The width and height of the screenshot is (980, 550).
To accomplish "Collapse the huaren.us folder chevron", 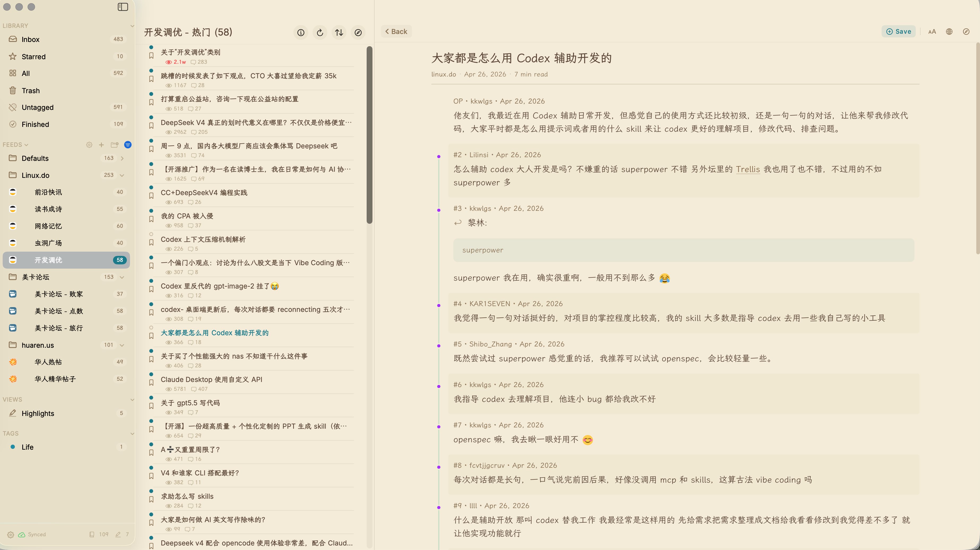I will coord(122,345).
